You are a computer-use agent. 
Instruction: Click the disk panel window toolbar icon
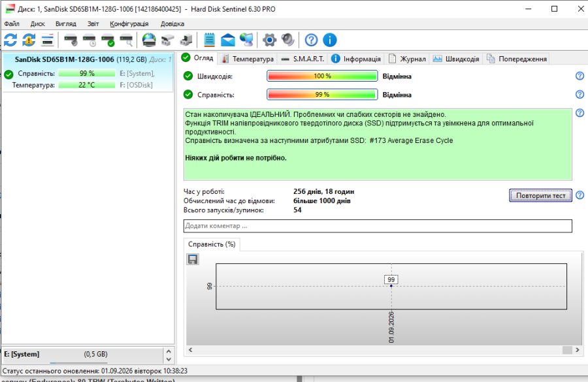coord(48,40)
